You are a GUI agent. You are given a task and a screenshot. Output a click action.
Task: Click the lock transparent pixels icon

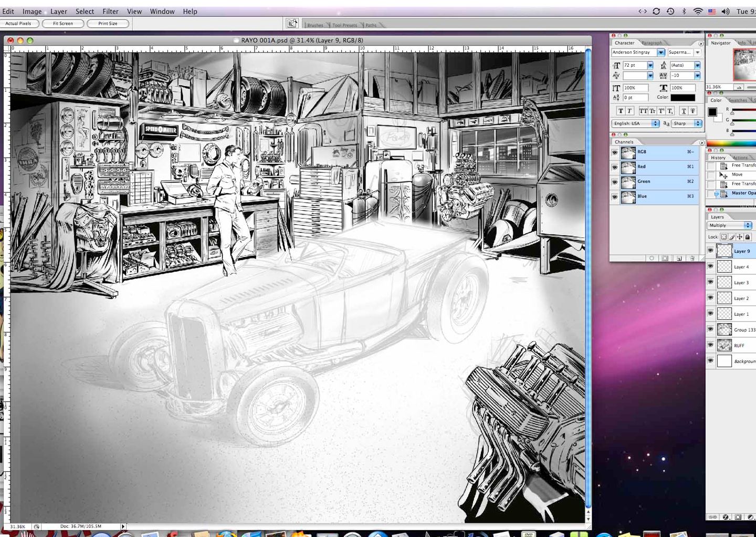(x=724, y=237)
